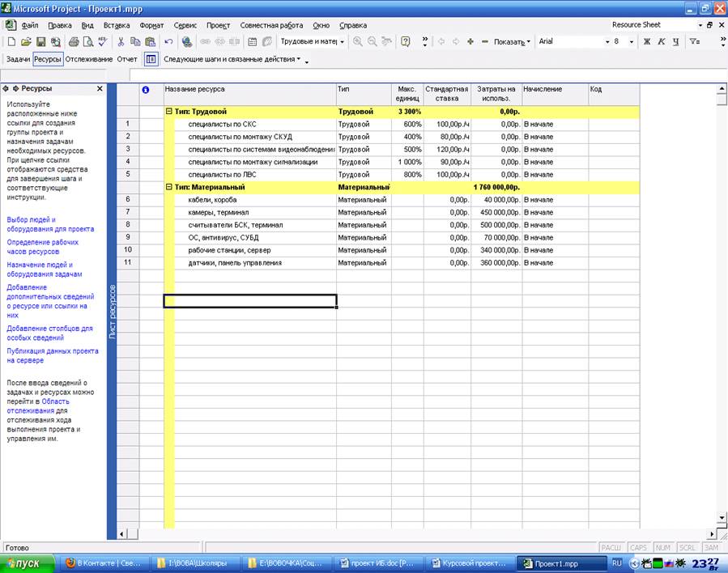Image resolution: width=728 pixels, height=573 pixels.
Task: Click the Windows 'пуск' Start button
Action: 27,563
